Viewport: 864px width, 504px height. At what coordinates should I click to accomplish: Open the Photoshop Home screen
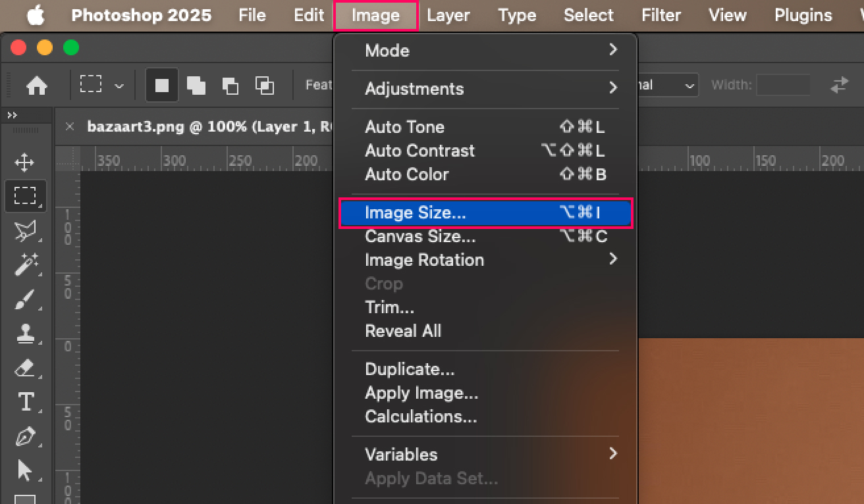pos(38,86)
